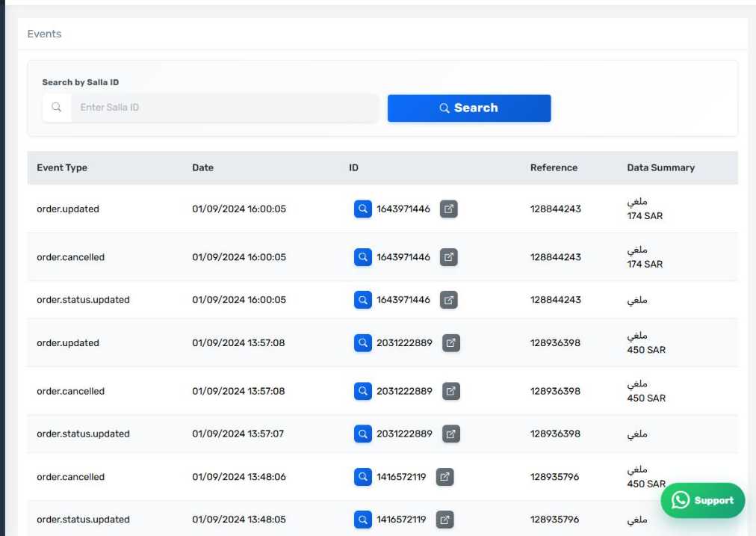The height and width of the screenshot is (536, 756).
Task: Click order.status.updated event type at 16:00:05
Action: 83,300
